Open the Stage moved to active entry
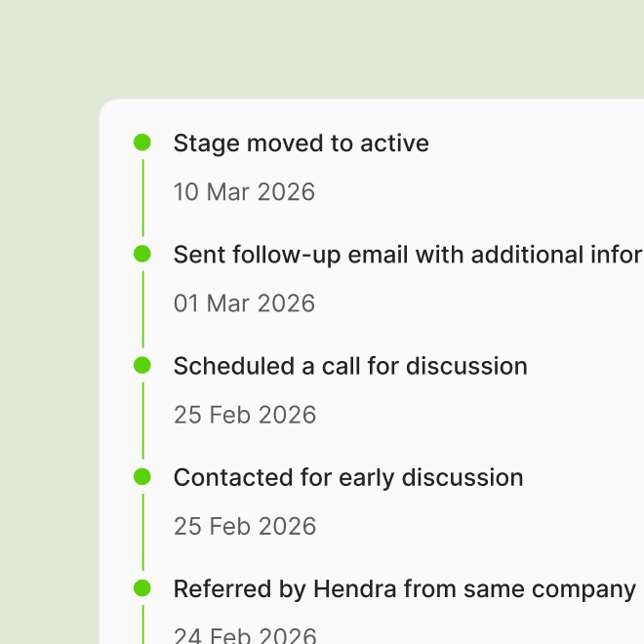 [302, 143]
